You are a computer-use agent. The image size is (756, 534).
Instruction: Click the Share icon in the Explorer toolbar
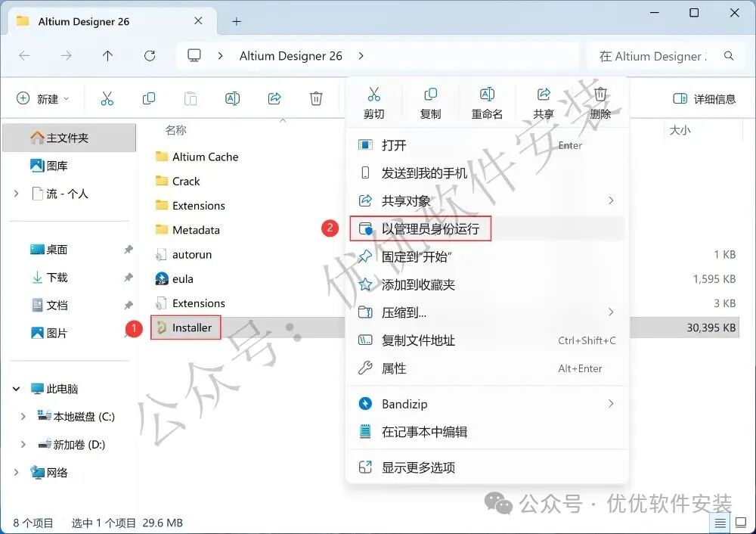(x=274, y=98)
